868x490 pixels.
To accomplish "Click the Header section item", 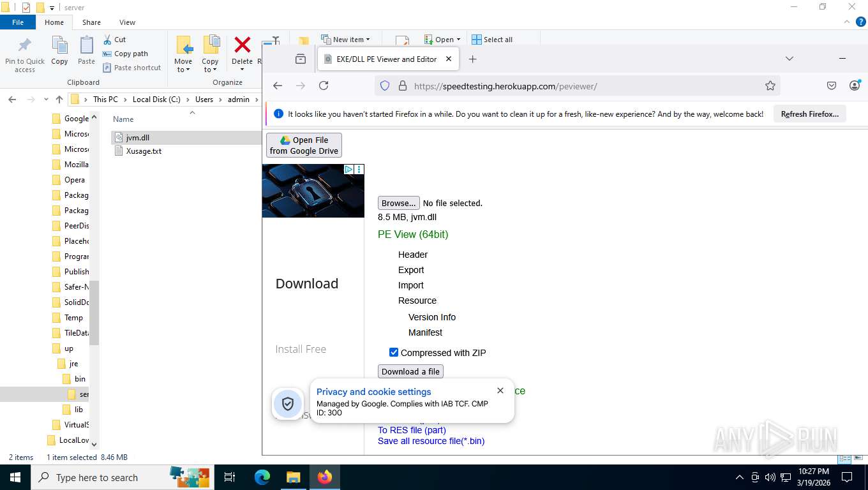I will tap(413, 255).
